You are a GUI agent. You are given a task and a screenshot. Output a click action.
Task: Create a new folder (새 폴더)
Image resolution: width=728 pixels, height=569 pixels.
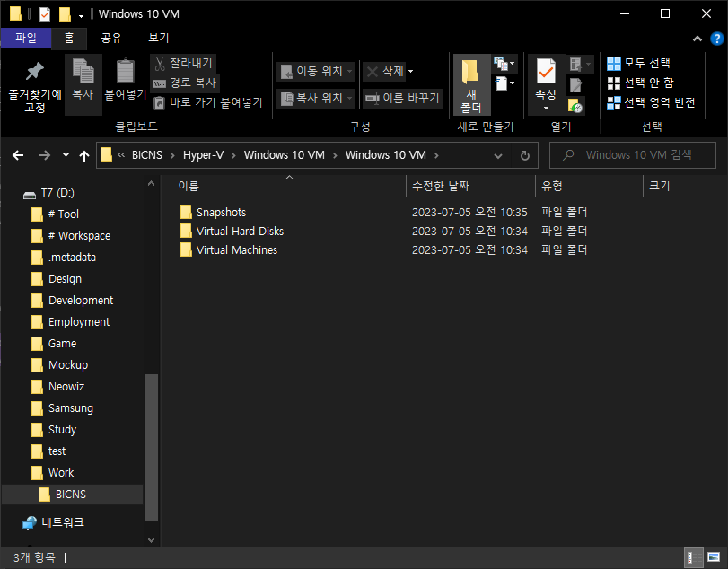(x=470, y=84)
